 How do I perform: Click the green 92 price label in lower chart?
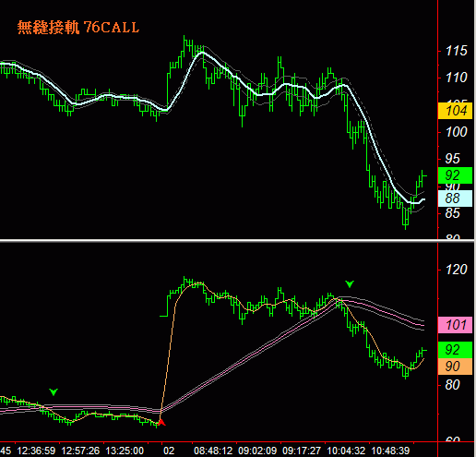455,350
